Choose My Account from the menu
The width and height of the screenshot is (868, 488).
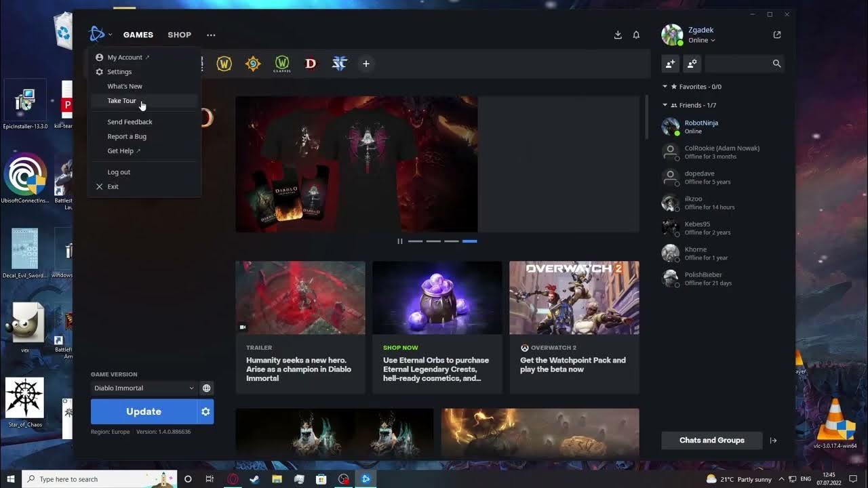(x=144, y=58)
